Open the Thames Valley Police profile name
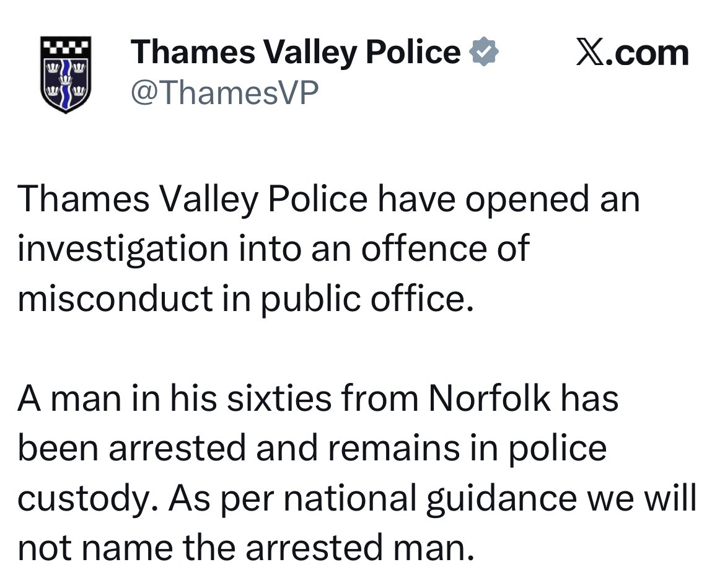Screen dimensions: 725x588 pos(296,52)
